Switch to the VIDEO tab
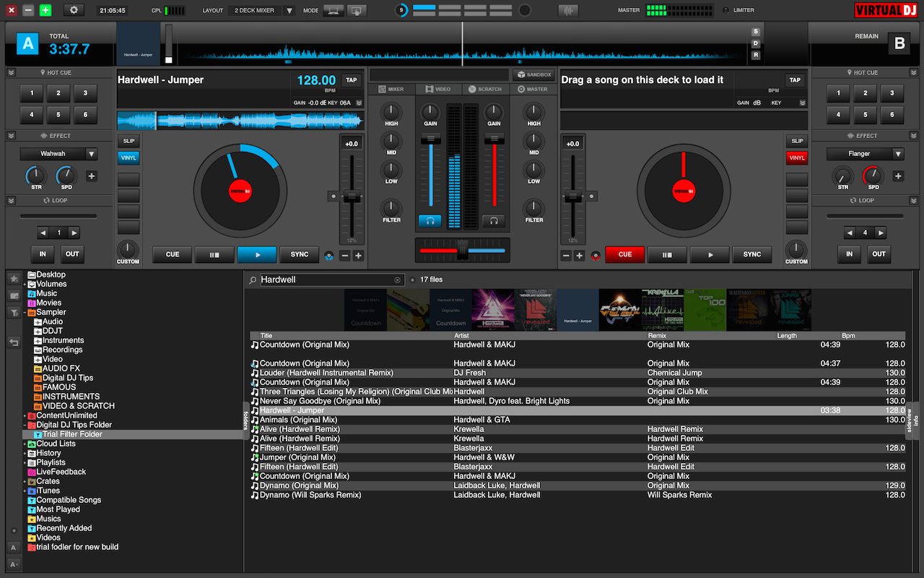 tap(439, 89)
